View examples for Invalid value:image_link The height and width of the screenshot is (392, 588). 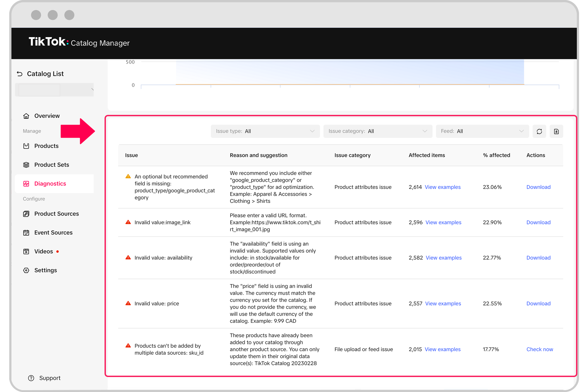point(443,222)
